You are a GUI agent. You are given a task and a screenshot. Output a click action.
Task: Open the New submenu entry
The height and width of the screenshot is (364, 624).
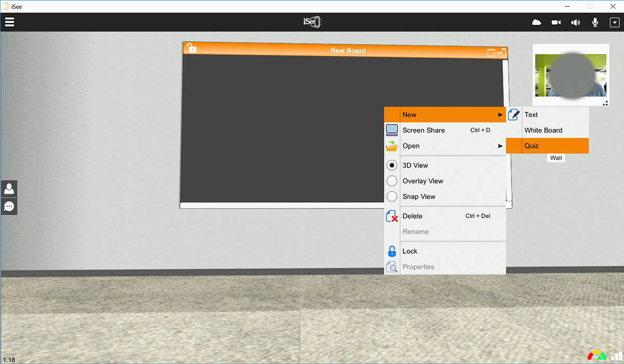(445, 114)
